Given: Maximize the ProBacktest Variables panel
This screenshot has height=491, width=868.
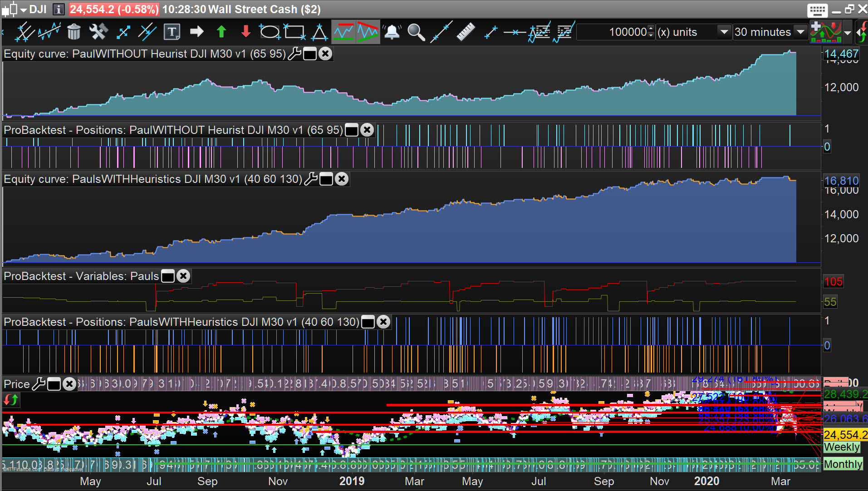Looking at the screenshot, I should click(168, 276).
